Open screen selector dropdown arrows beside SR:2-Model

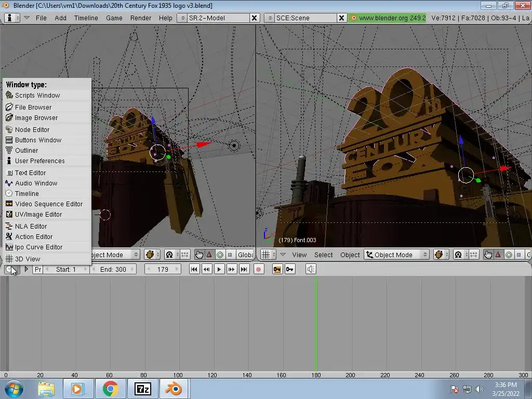pos(183,18)
